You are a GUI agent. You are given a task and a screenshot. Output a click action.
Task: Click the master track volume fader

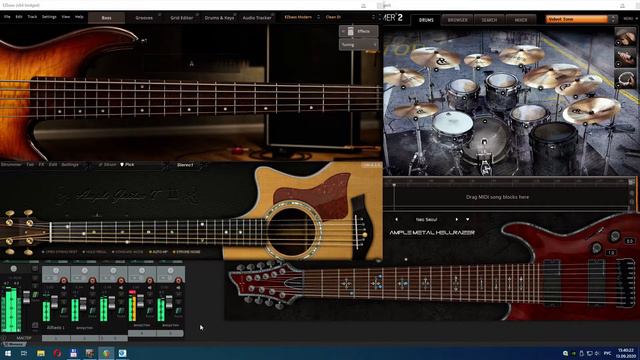click(x=27, y=297)
